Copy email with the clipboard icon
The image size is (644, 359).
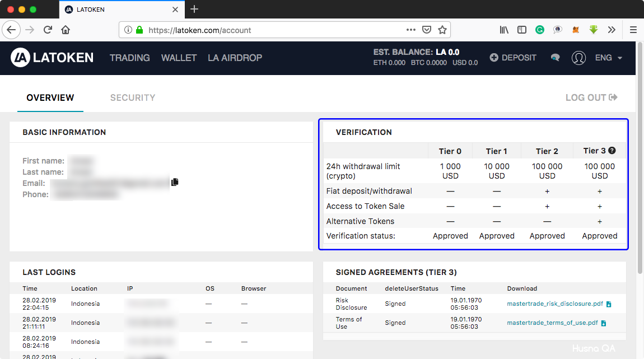[x=175, y=182]
